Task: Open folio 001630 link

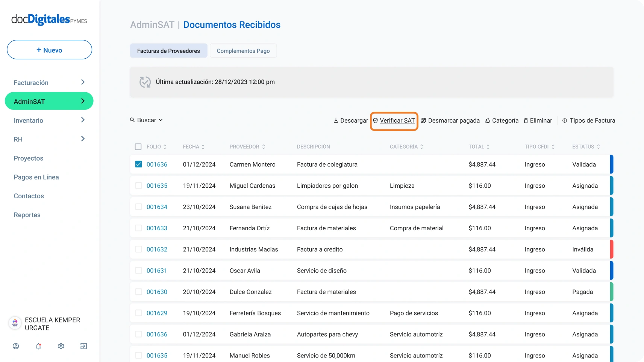Action: [157, 292]
